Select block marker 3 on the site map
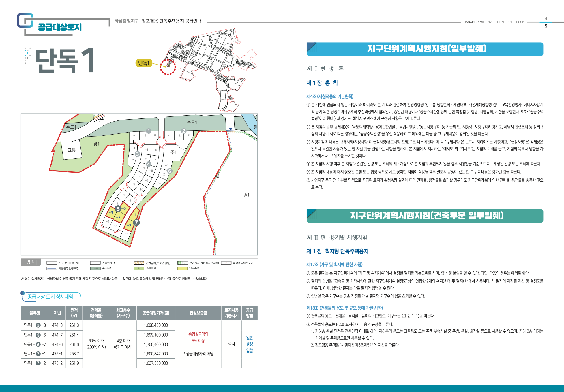Image resolution: width=564 pixels, height=392 pixels. click(138, 154)
